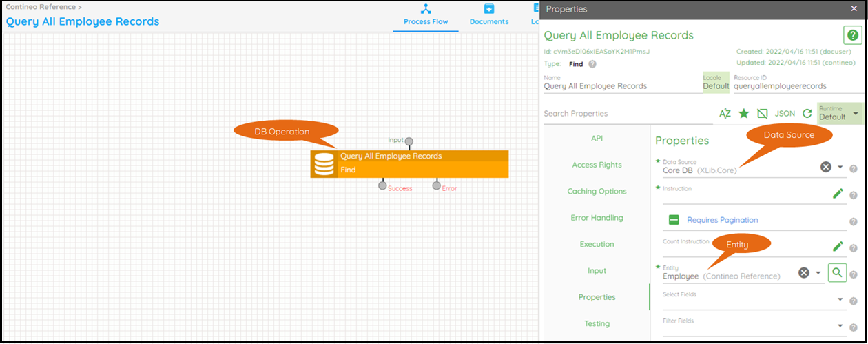Switch to the Documents tab
868x344 pixels.
(x=489, y=16)
